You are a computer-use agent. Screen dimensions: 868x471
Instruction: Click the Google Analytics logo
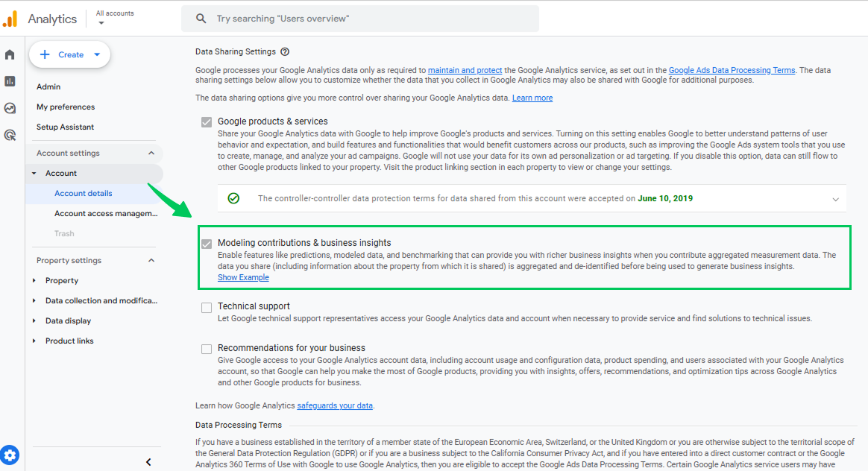coord(10,19)
